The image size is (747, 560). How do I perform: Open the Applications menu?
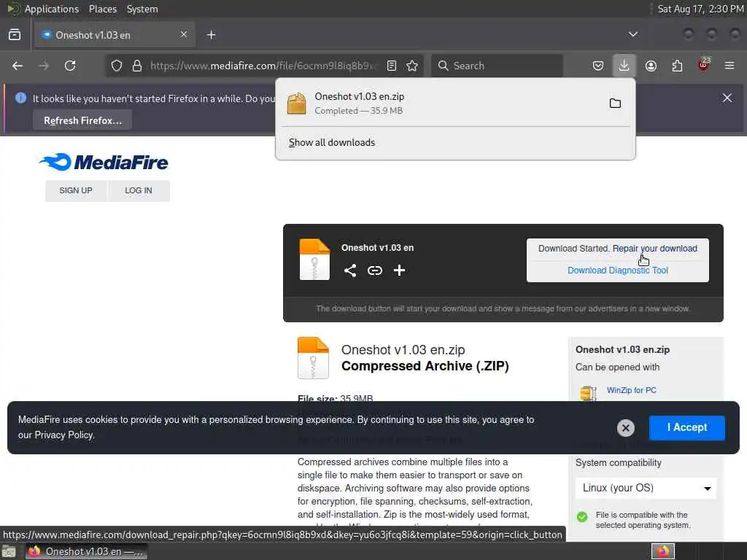[x=52, y=9]
